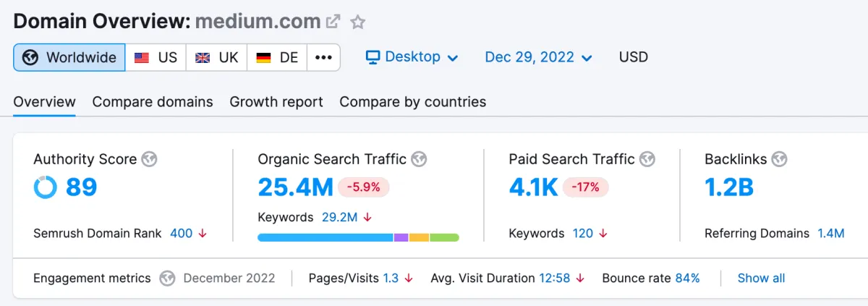
Task: Open Semrush Domain Rank value 400
Action: pos(182,234)
